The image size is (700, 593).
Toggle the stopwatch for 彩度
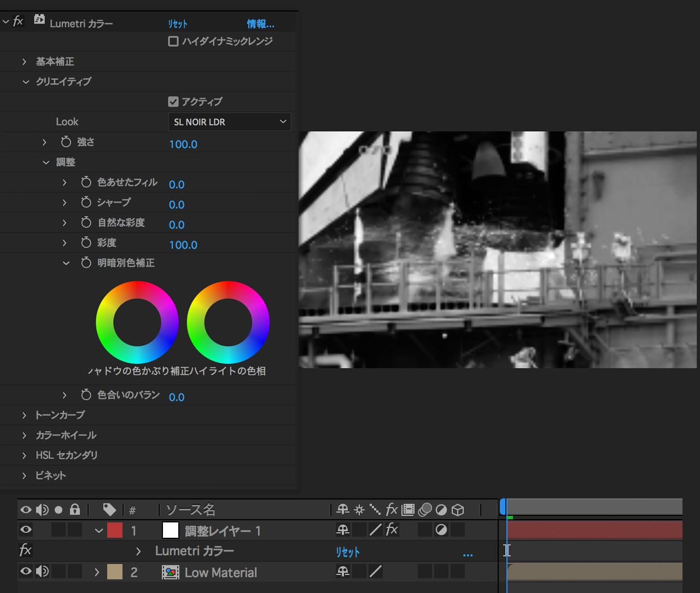click(x=86, y=243)
